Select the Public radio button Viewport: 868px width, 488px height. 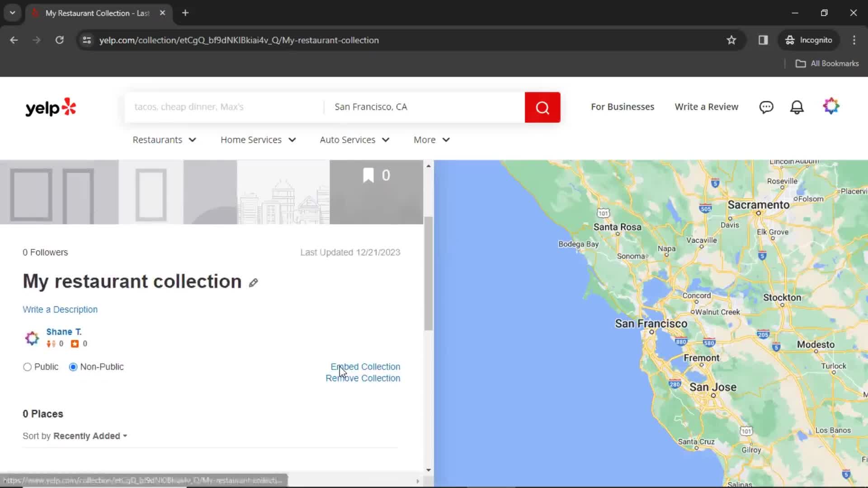click(28, 367)
